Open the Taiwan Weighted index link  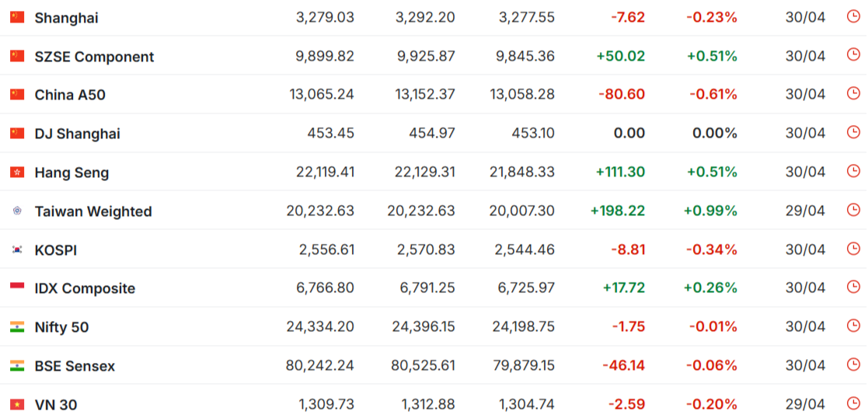[93, 211]
